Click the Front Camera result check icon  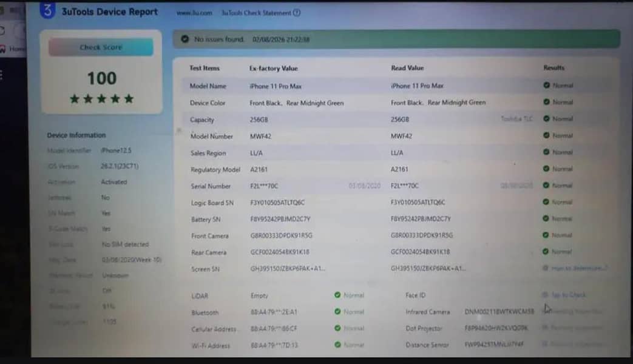[546, 235]
